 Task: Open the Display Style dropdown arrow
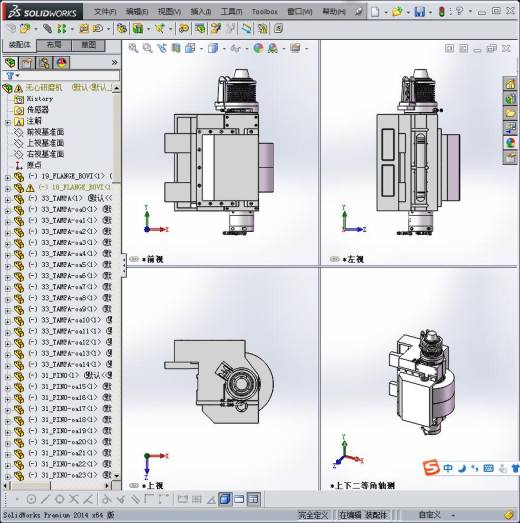click(x=224, y=49)
